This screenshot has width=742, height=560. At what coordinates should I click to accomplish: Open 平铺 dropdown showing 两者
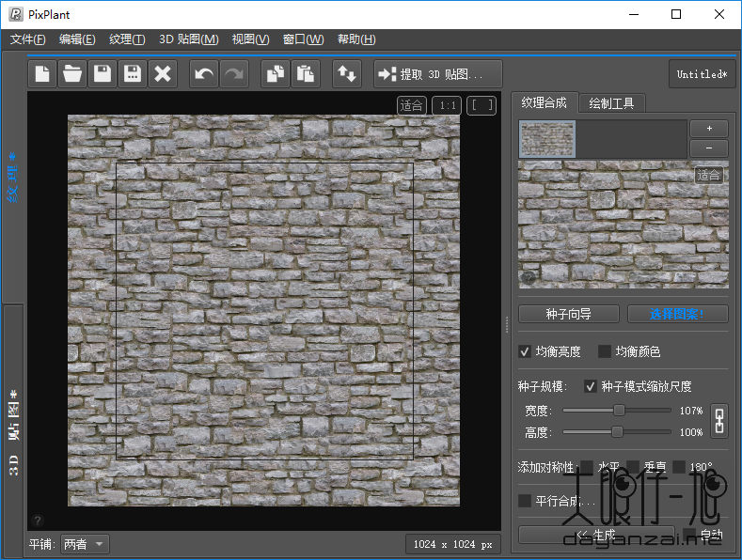(x=85, y=544)
